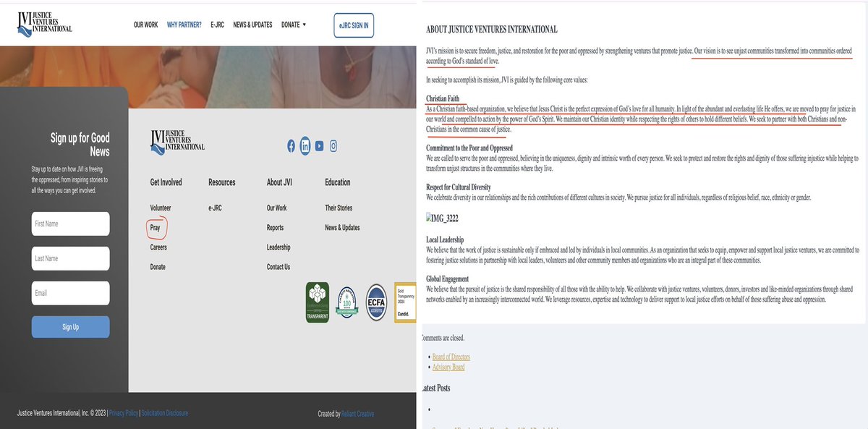
Task: Click the JVI logo in the footer
Action: tap(177, 141)
